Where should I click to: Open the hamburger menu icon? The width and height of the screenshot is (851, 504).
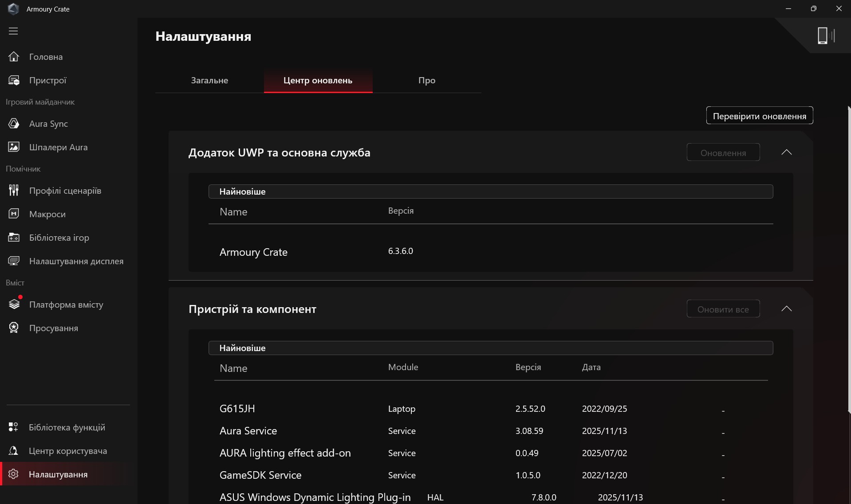pyautogui.click(x=13, y=31)
